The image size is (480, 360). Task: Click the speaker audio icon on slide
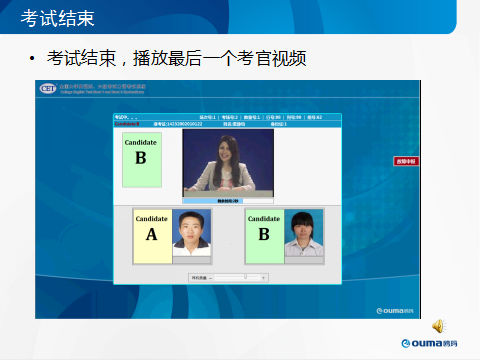point(439,326)
